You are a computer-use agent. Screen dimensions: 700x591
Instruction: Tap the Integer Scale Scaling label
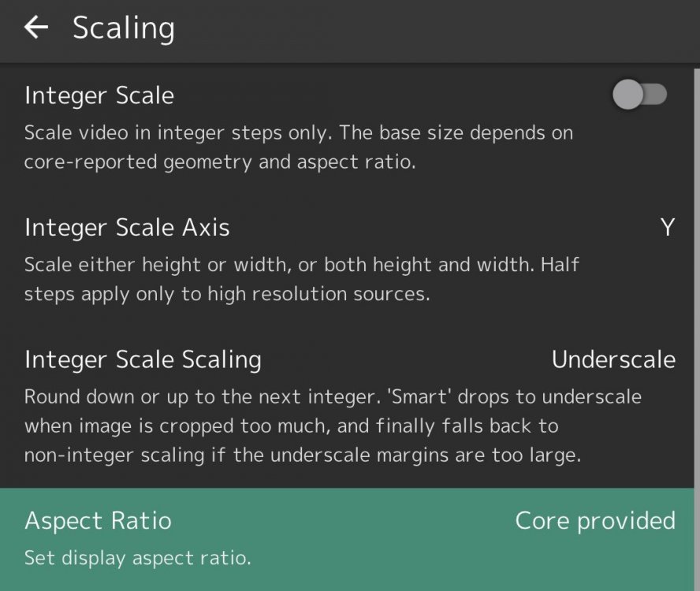pos(143,360)
